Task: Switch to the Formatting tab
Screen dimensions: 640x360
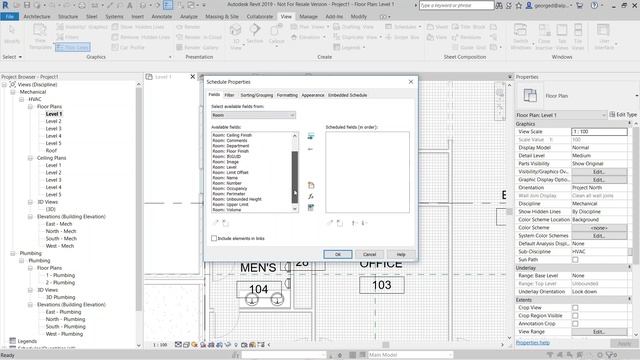Action: (287, 95)
